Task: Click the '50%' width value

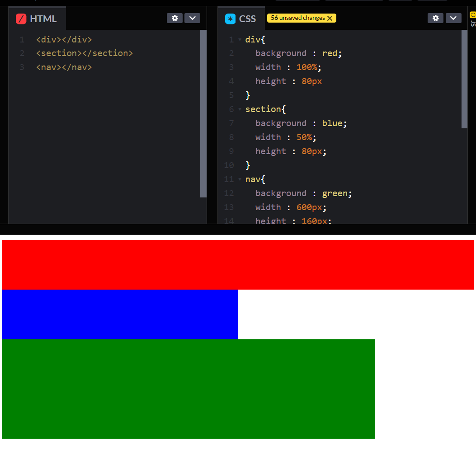Action: 304,137
